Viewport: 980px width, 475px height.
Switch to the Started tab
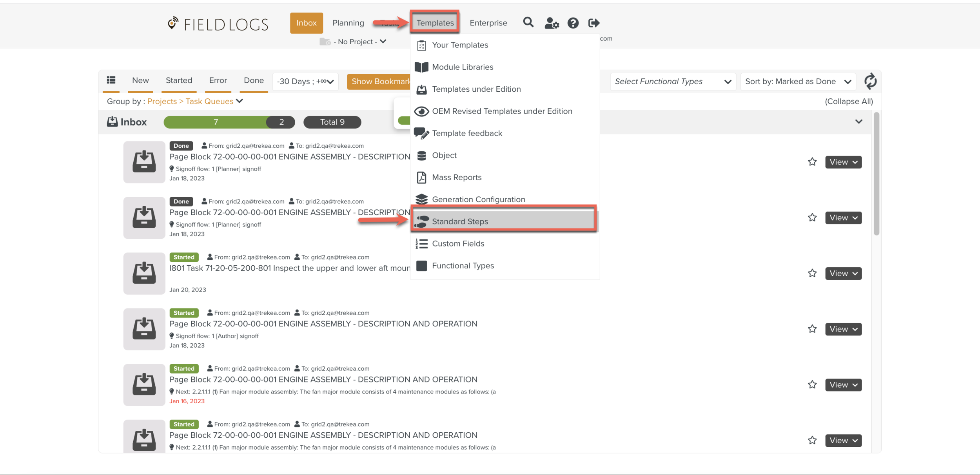tap(179, 80)
